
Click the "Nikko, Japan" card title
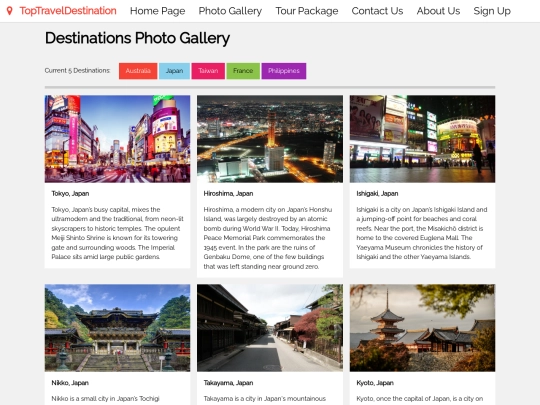[x=70, y=383]
